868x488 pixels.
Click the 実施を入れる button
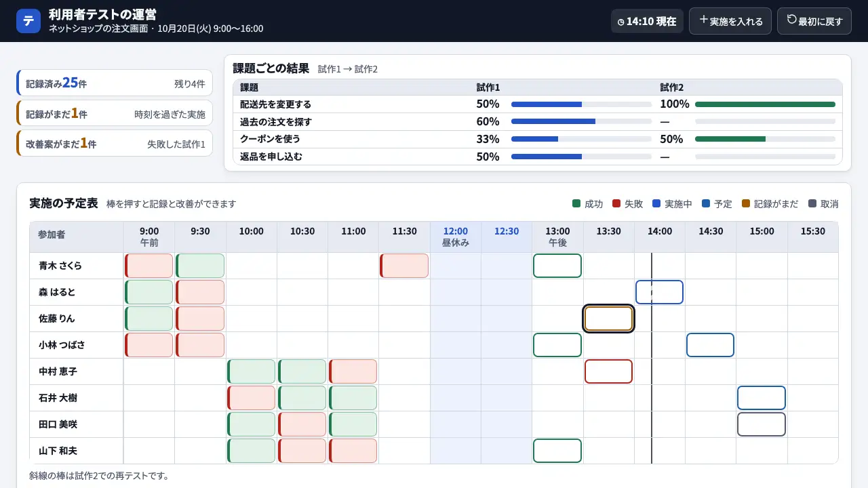click(x=730, y=21)
